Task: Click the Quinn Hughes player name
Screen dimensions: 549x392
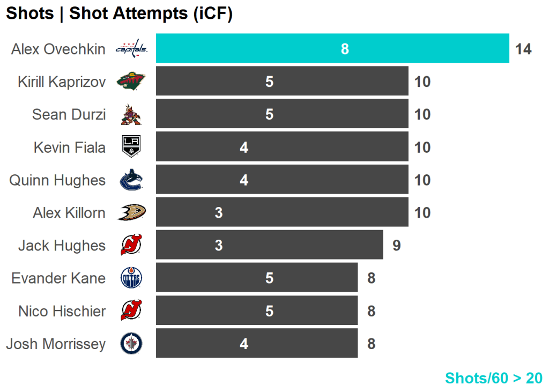Action: (57, 180)
